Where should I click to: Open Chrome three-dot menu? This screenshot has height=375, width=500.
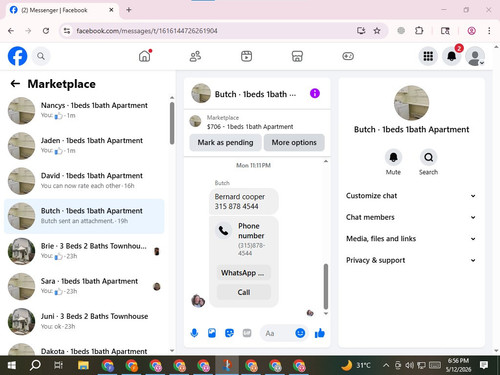pyautogui.click(x=489, y=31)
